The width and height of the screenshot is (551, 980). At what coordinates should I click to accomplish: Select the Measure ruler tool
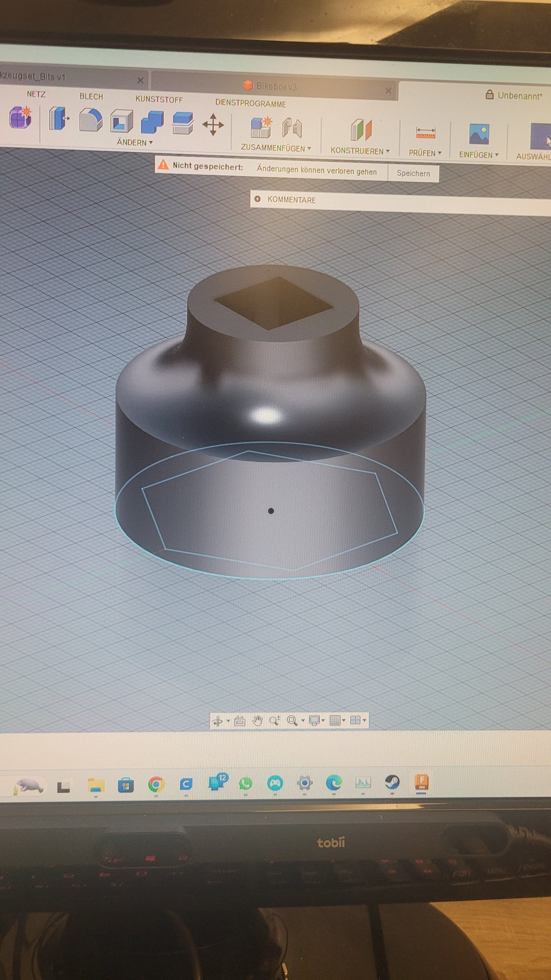(x=425, y=132)
